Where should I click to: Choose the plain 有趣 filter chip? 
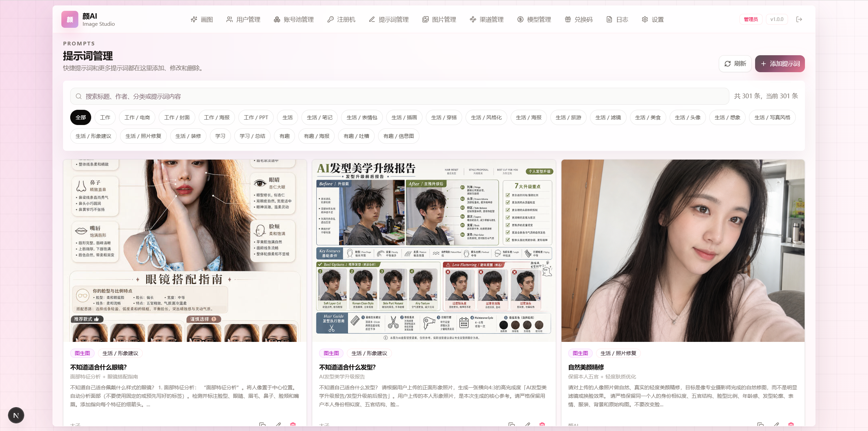(284, 136)
